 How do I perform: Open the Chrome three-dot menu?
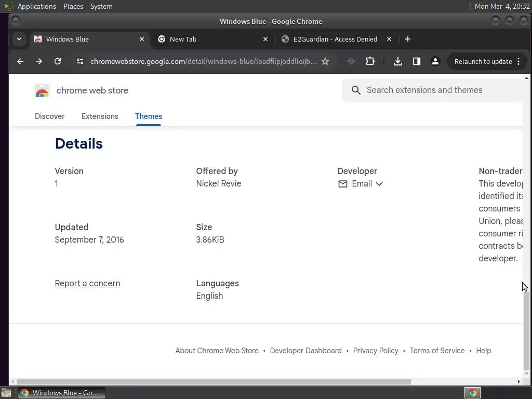(518, 61)
